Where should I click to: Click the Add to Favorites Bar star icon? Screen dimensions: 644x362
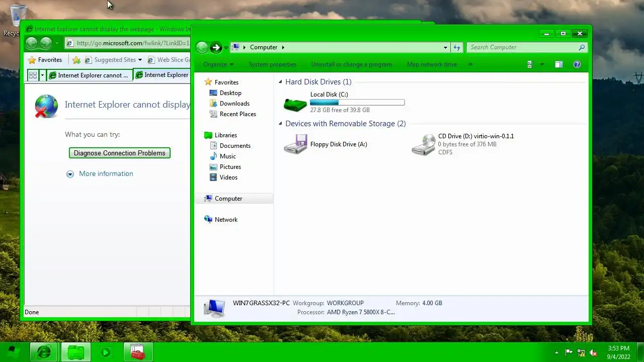[x=76, y=60]
